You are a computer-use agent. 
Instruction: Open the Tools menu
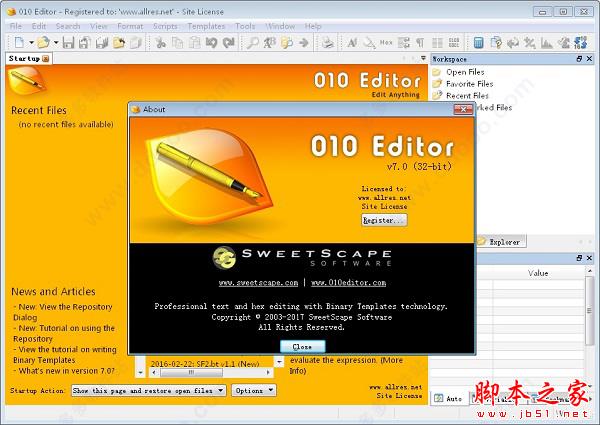pos(245,26)
